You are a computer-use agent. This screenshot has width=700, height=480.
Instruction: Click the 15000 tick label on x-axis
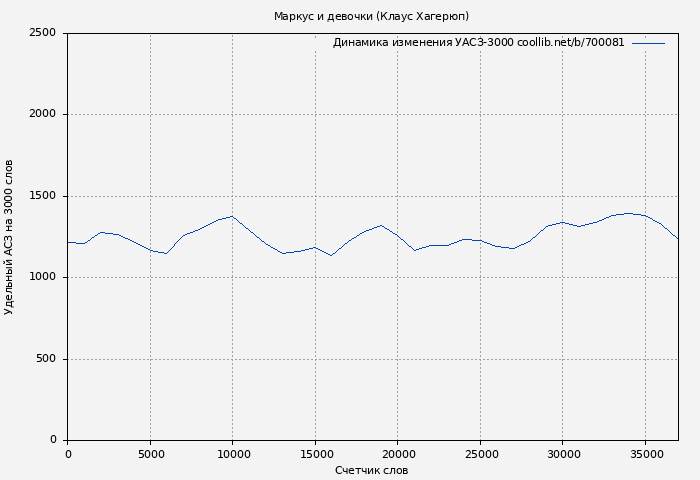pos(315,454)
